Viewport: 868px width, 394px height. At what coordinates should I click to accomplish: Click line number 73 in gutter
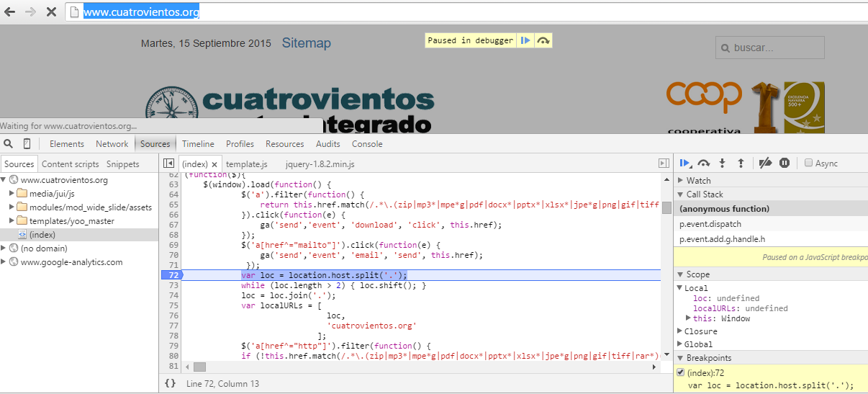pyautogui.click(x=173, y=286)
